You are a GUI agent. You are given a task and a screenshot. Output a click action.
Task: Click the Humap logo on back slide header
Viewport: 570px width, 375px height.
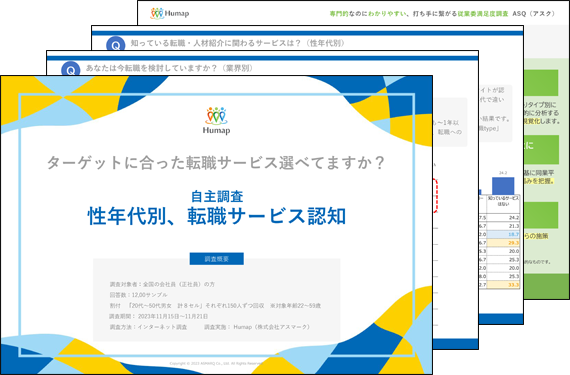pyautogui.click(x=170, y=13)
